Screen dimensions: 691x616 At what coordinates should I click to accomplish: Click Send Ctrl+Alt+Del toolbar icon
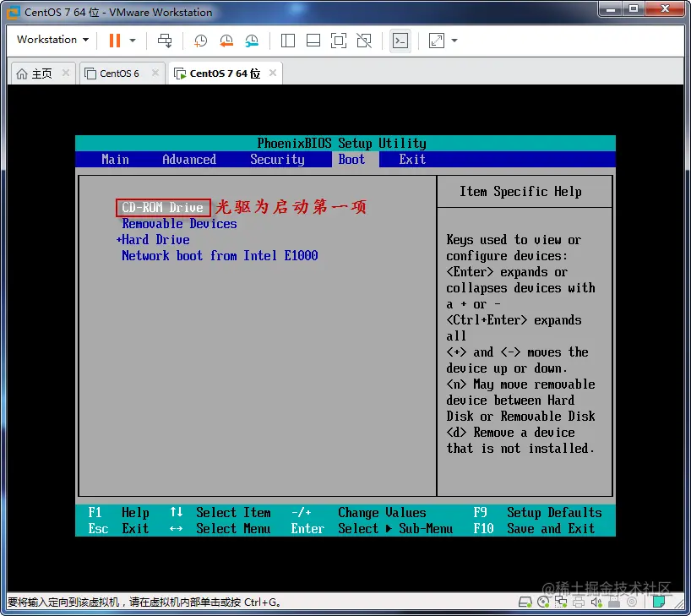165,41
